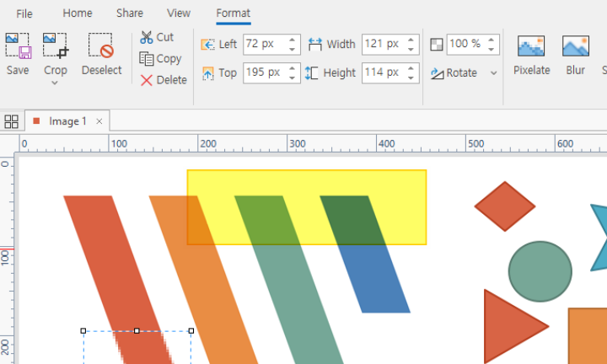Decrease the Top value with down arrow
This screenshot has width=607, height=364.
click(293, 78)
